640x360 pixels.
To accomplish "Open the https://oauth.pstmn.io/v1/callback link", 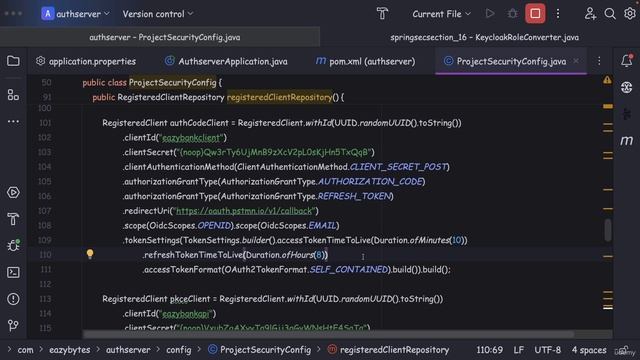I will tap(244, 211).
